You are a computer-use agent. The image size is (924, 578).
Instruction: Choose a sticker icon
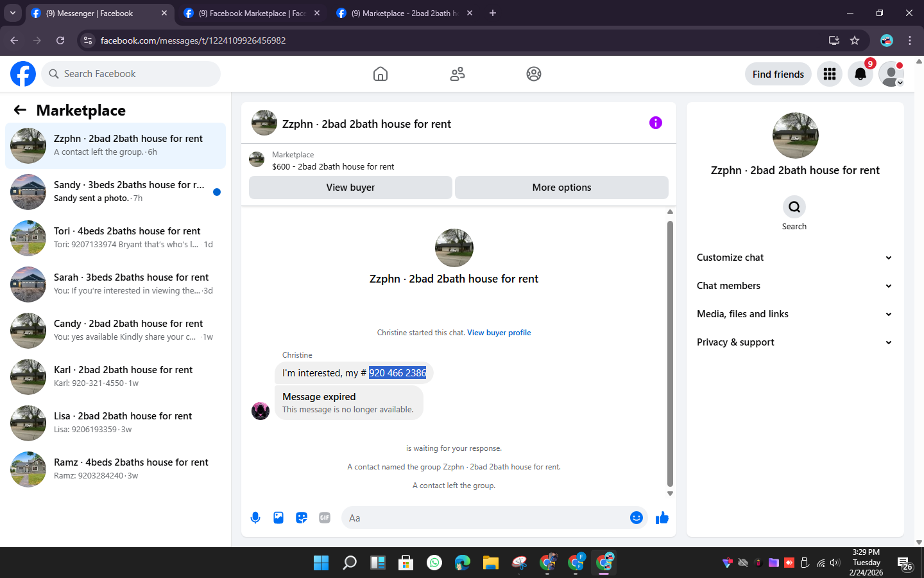302,518
